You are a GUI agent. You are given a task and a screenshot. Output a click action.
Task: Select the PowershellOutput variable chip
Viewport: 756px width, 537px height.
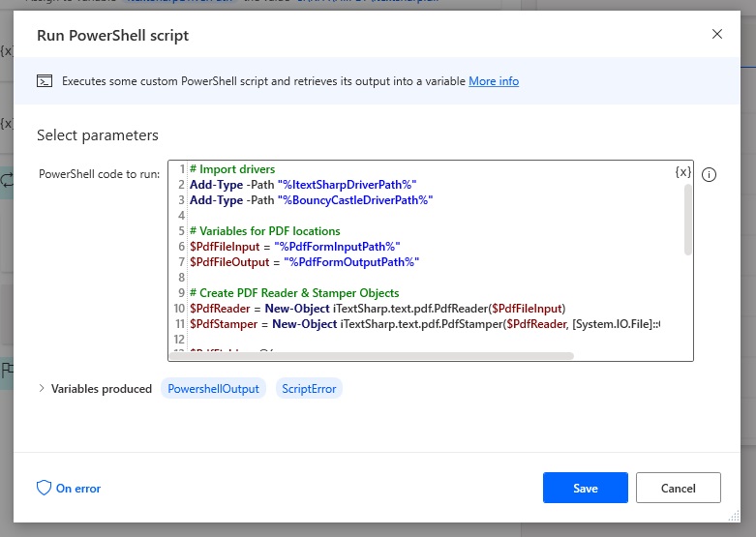[x=213, y=389]
